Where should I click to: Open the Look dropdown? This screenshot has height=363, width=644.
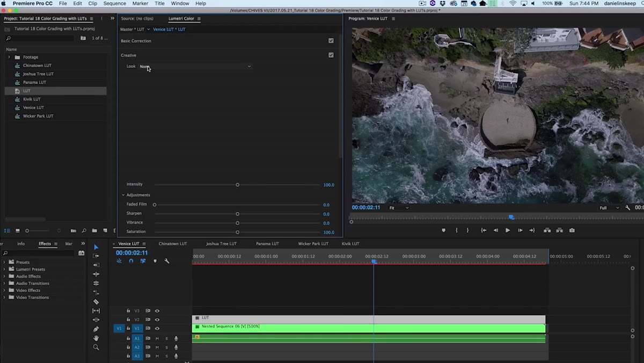195,66
